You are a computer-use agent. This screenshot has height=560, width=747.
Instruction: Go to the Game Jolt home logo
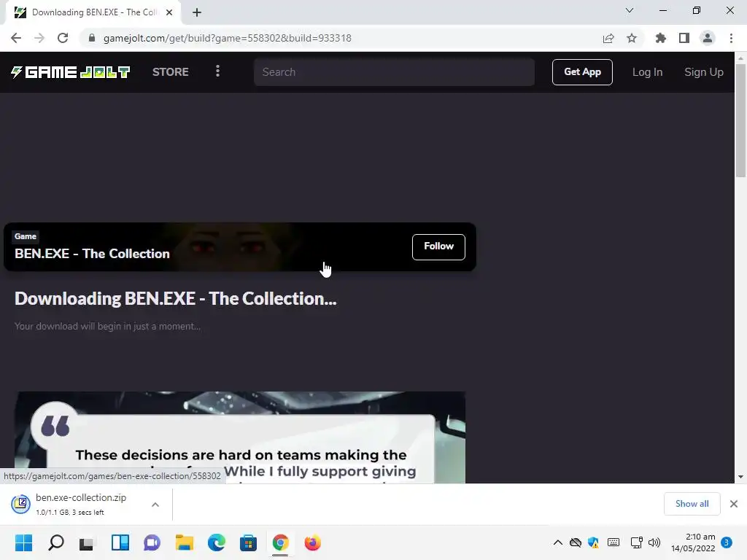pos(71,72)
